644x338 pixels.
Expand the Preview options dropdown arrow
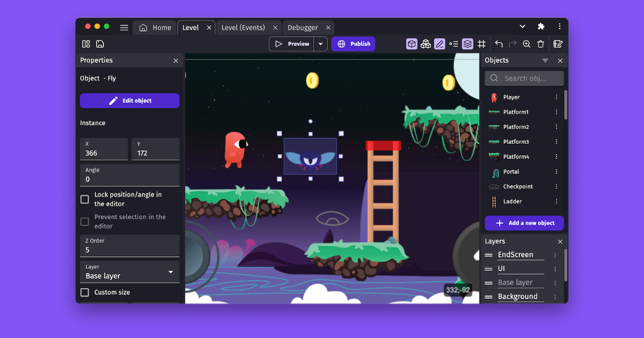click(x=320, y=44)
